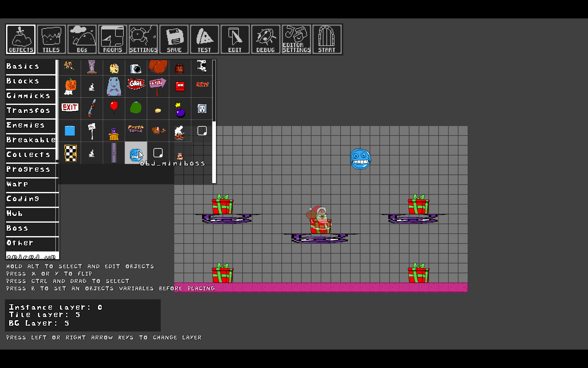Open the DEBUG bug icon button
Image resolution: width=588 pixels, height=368 pixels.
(266, 39)
